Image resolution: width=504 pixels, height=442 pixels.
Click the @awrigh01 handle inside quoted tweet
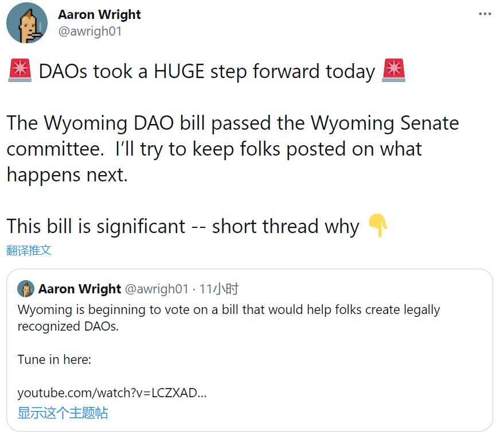pyautogui.click(x=157, y=289)
